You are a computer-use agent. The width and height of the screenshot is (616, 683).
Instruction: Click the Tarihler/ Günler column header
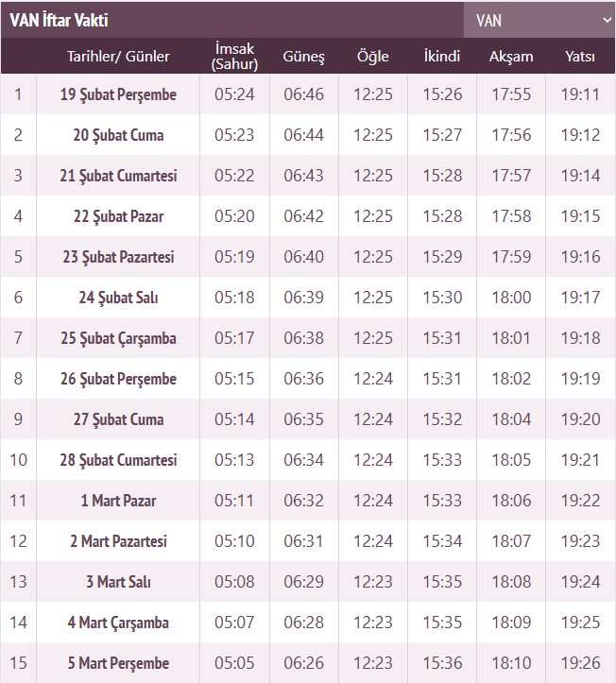[x=118, y=57]
